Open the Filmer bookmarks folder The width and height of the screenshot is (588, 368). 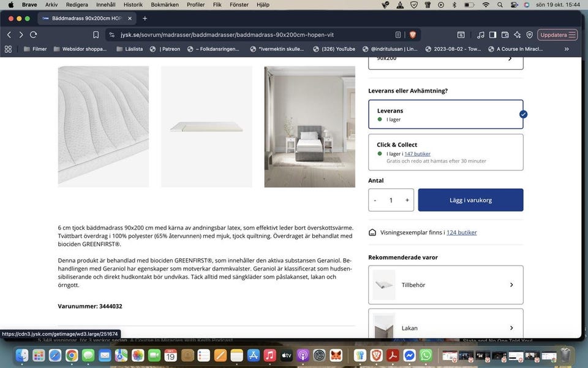tap(36, 49)
